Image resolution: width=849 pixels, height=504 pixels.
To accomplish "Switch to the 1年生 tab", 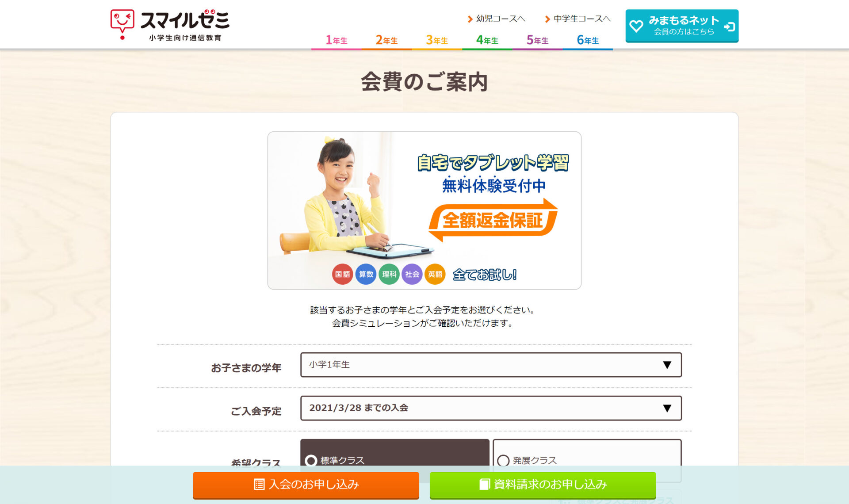I will point(337,40).
